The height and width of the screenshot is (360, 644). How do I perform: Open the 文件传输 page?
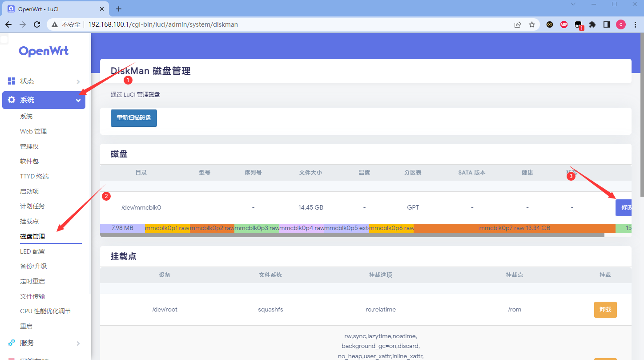click(32, 296)
